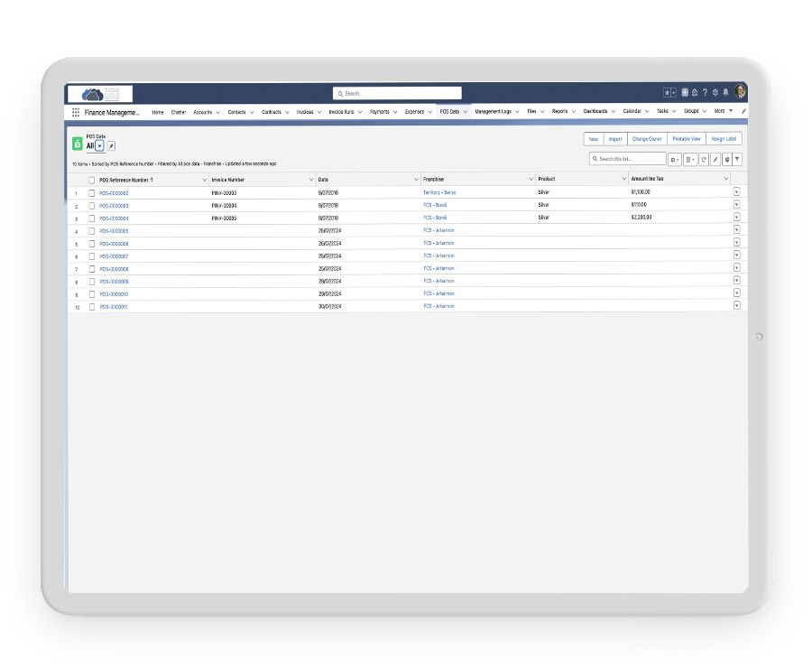Go to the Chatter tab
The image size is (812, 669).
click(179, 112)
